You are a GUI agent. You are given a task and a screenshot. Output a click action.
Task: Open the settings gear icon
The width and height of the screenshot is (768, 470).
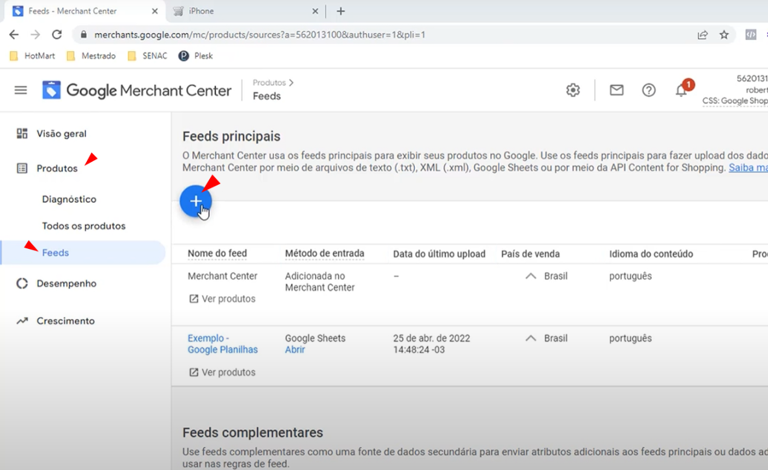[573, 90]
